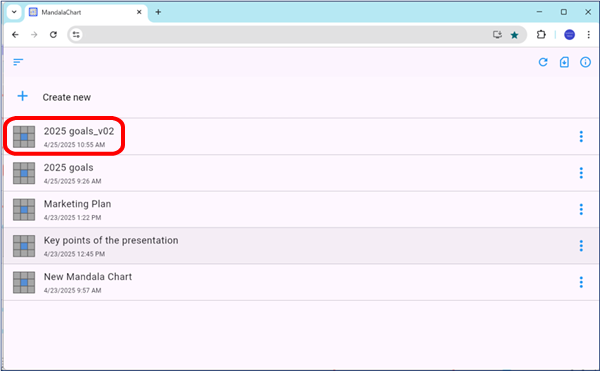Open tab search dropdown arrow
Image resolution: width=600 pixels, height=371 pixels.
point(14,12)
